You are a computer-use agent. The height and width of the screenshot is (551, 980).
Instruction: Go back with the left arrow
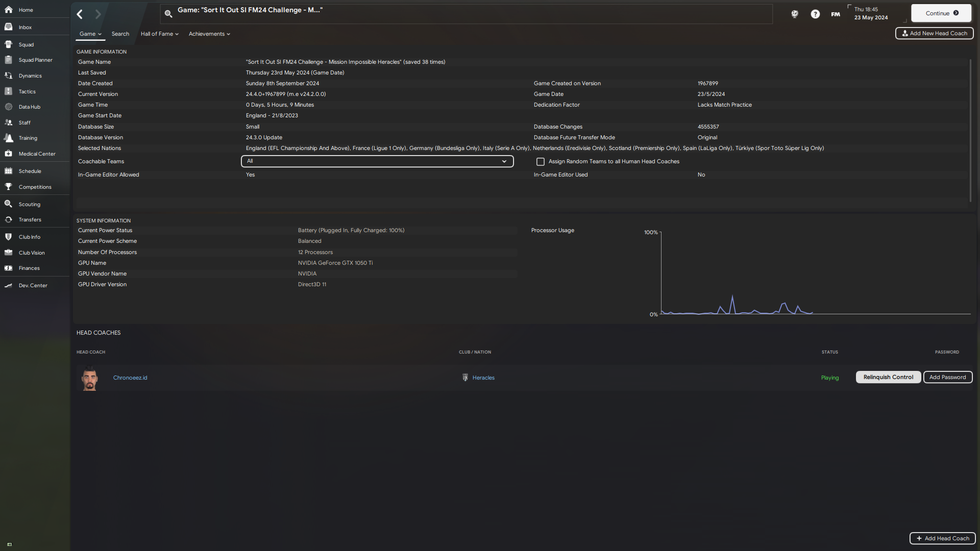tap(80, 14)
